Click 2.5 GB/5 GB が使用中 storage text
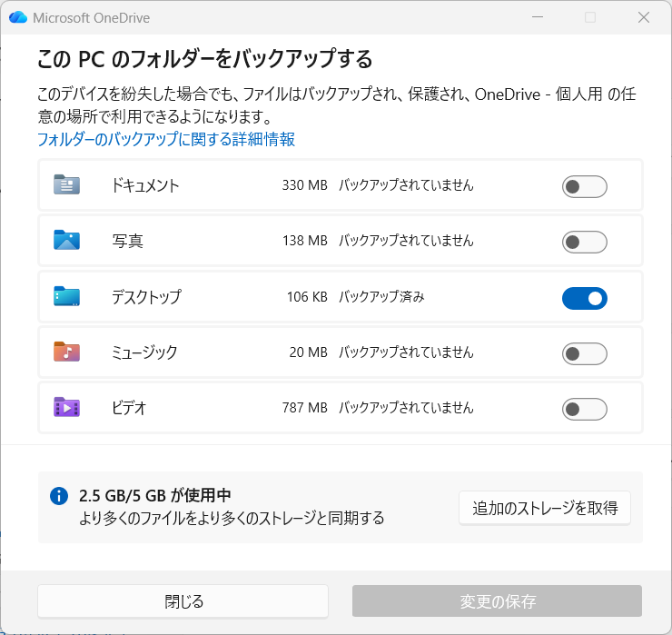Screen dimensions: 672x635 [x=155, y=496]
